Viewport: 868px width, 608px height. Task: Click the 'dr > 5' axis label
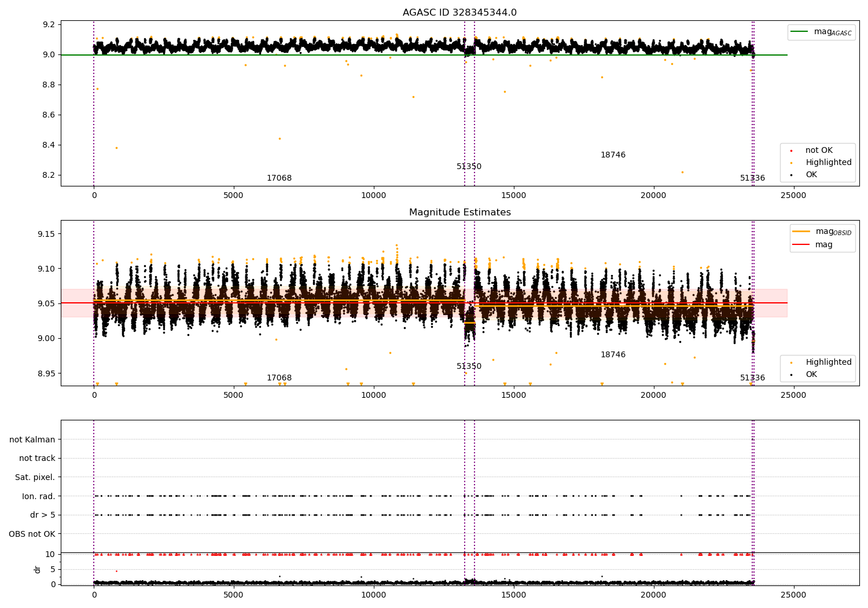(x=43, y=515)
